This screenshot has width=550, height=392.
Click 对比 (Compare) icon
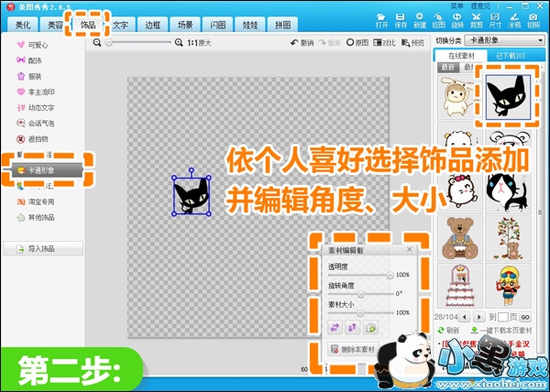(x=378, y=43)
